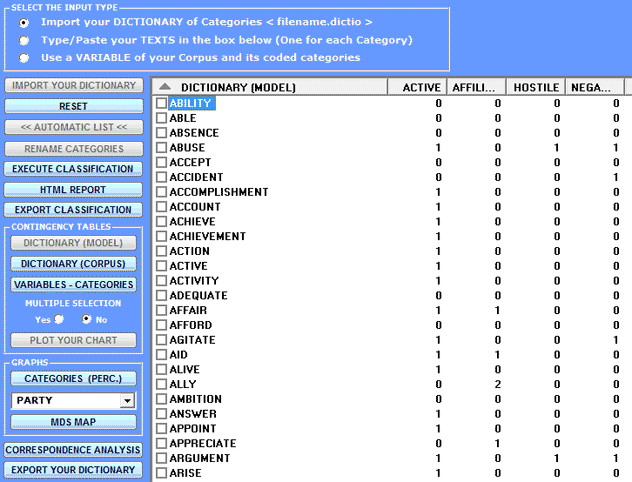Select the word ARISE in list

point(185,473)
